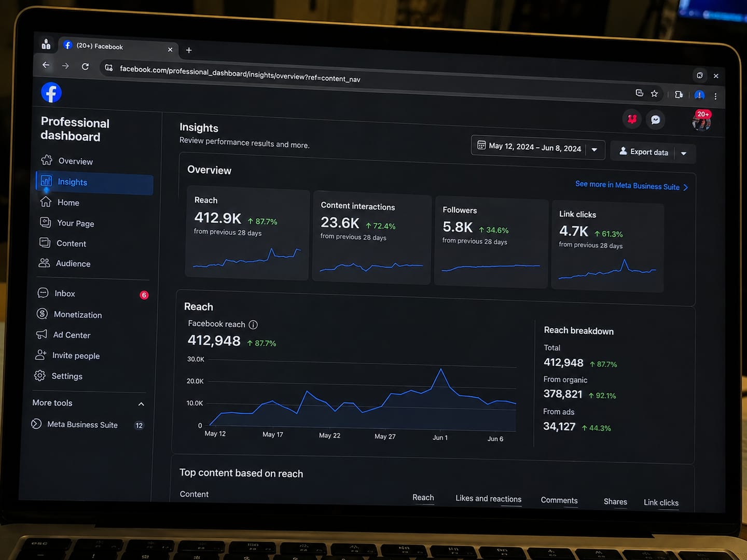
Task: Follow See more in Meta Business Suite link
Action: (631, 186)
